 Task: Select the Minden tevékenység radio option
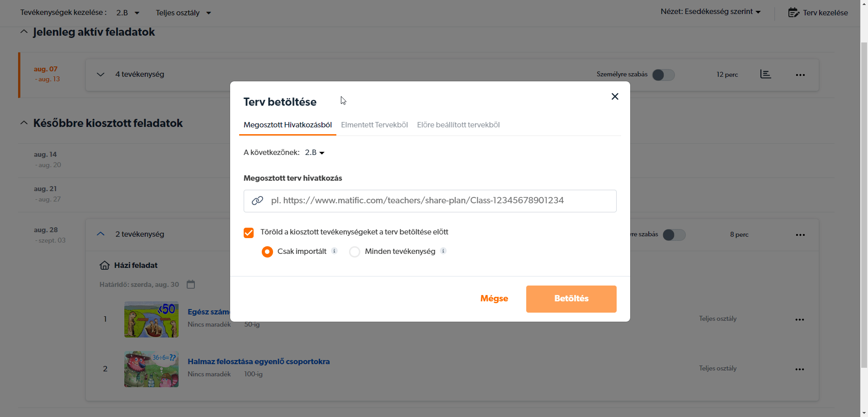(355, 252)
